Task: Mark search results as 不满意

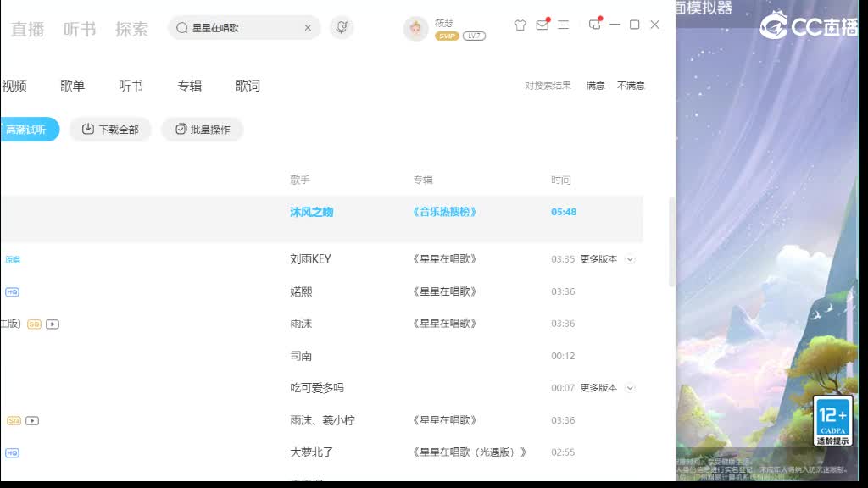Action: (631, 85)
